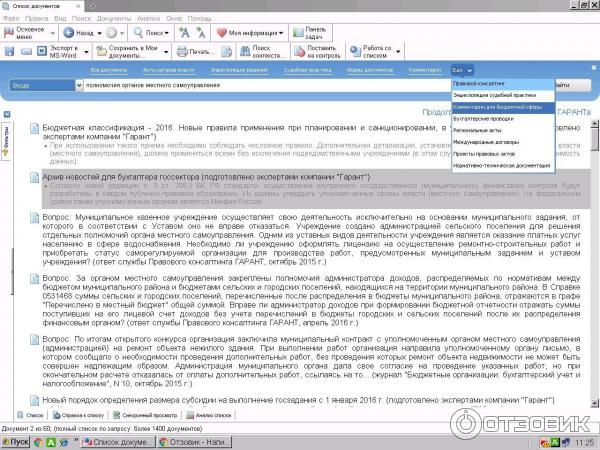Collapse side panel with small blue arrow icon
This screenshot has width=600, height=450.
point(7,114)
